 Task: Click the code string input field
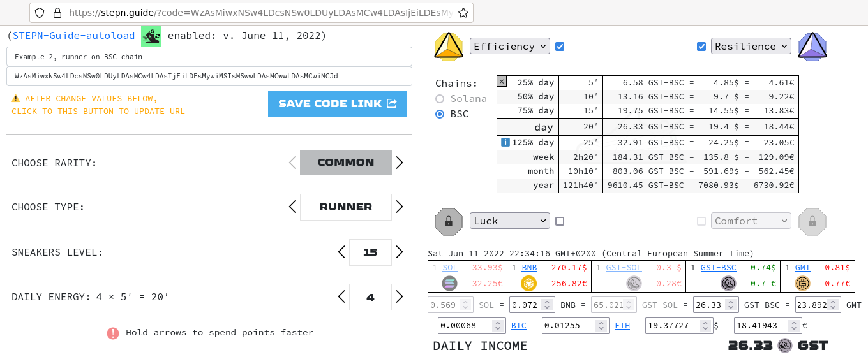point(209,76)
